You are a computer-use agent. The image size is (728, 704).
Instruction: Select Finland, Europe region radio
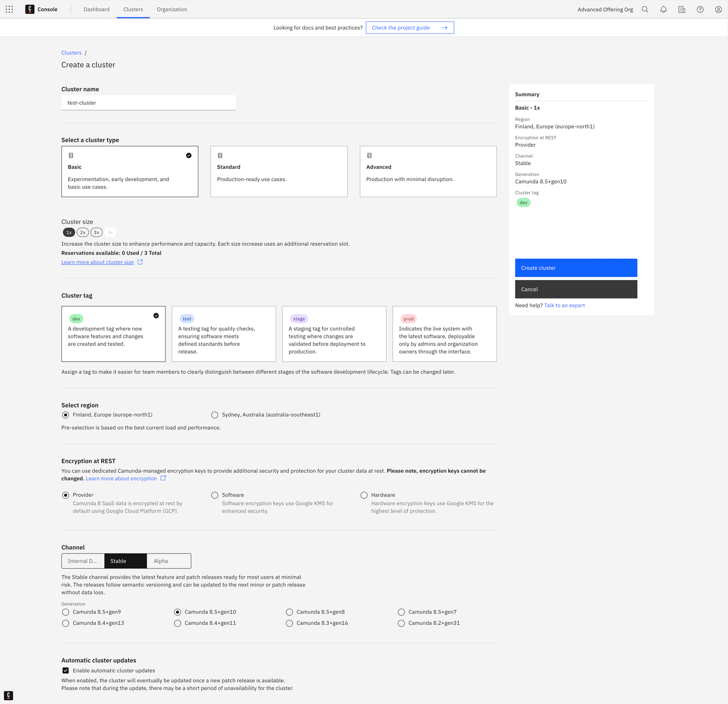(x=66, y=415)
